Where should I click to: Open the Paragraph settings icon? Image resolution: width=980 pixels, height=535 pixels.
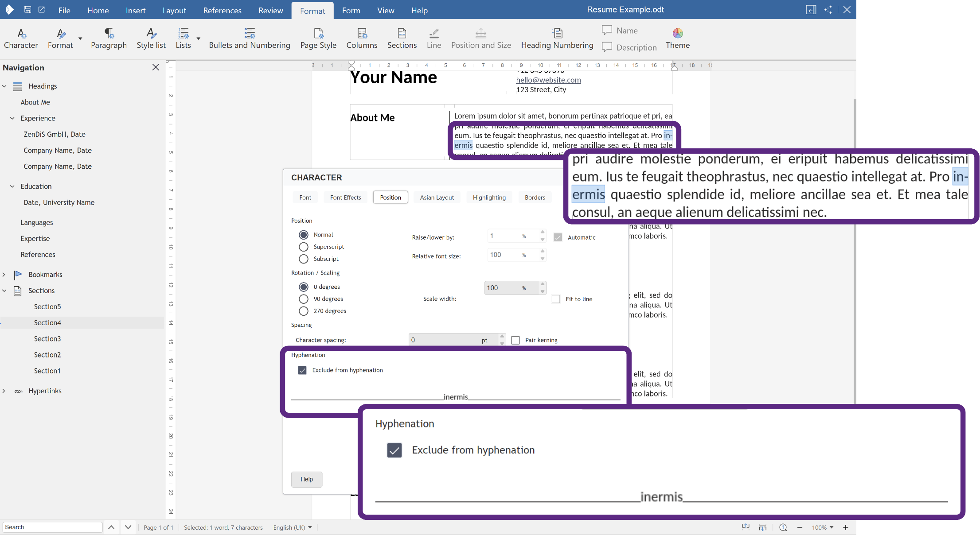(109, 38)
